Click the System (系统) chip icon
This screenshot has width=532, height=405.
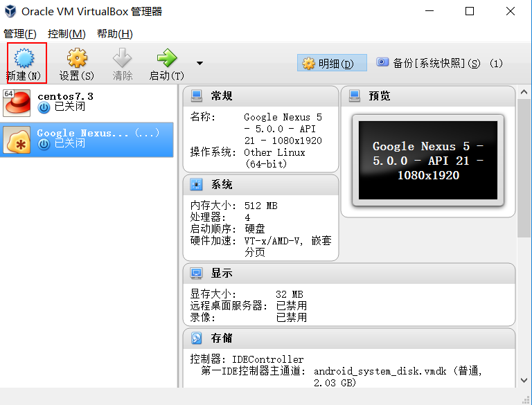196,185
